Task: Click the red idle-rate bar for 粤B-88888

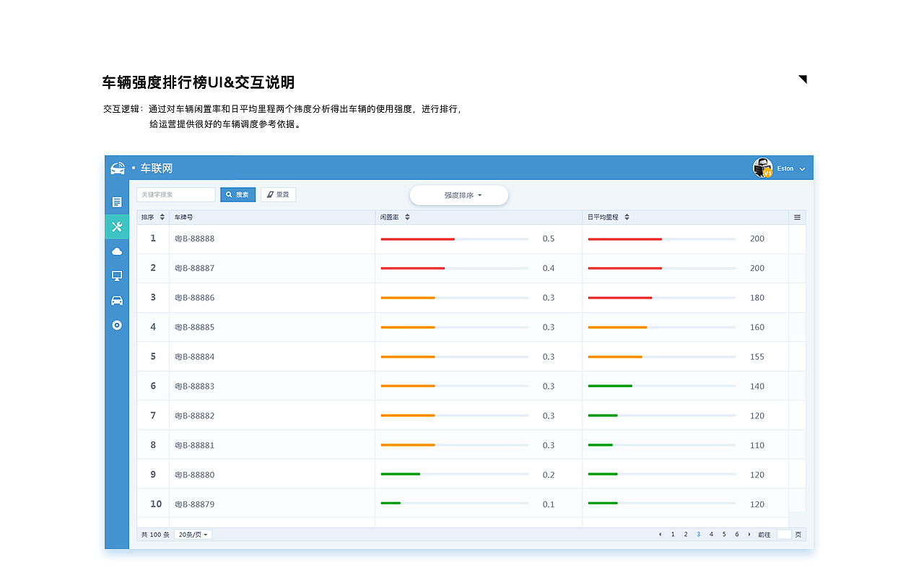Action: point(417,238)
